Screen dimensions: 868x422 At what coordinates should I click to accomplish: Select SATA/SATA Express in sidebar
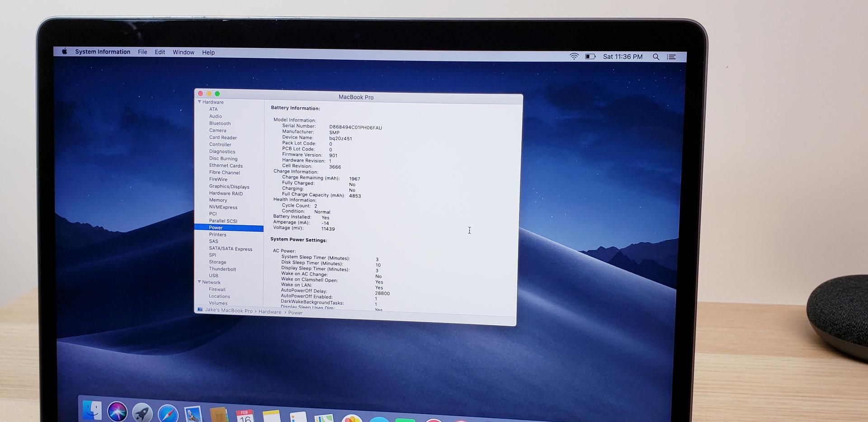231,249
